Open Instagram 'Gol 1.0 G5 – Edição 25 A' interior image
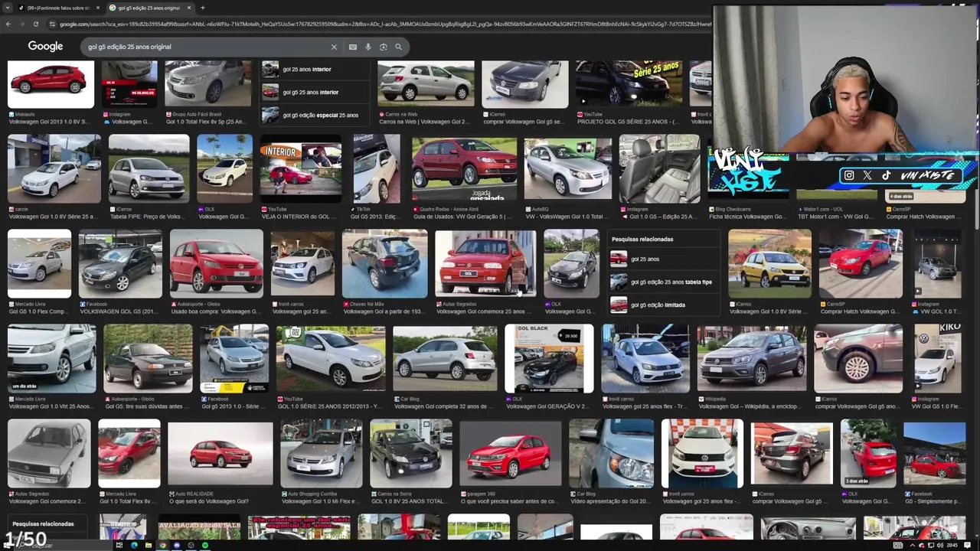980x551 pixels. click(659, 168)
